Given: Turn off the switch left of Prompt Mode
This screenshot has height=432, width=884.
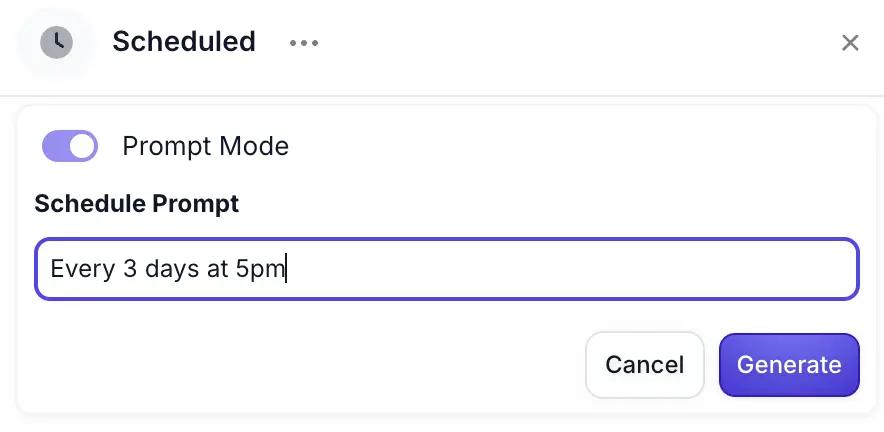Looking at the screenshot, I should (70, 146).
